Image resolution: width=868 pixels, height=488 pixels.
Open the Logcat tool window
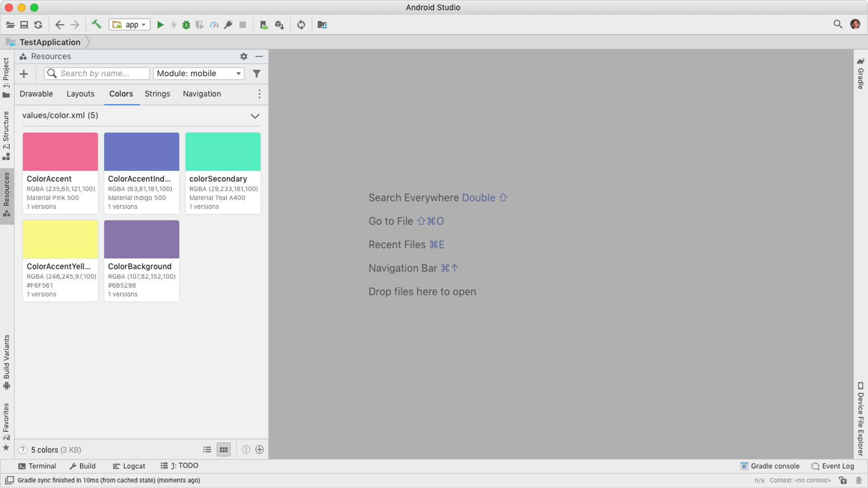pyautogui.click(x=129, y=466)
